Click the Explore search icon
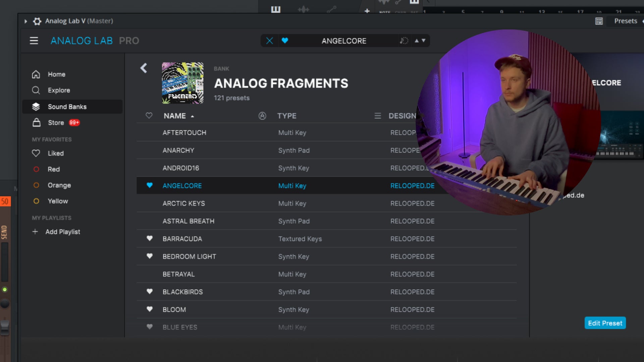Image resolution: width=644 pixels, height=362 pixels. pos(36,90)
